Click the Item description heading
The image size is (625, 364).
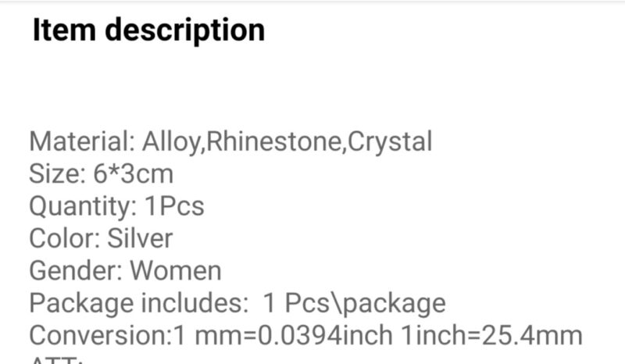tap(148, 30)
